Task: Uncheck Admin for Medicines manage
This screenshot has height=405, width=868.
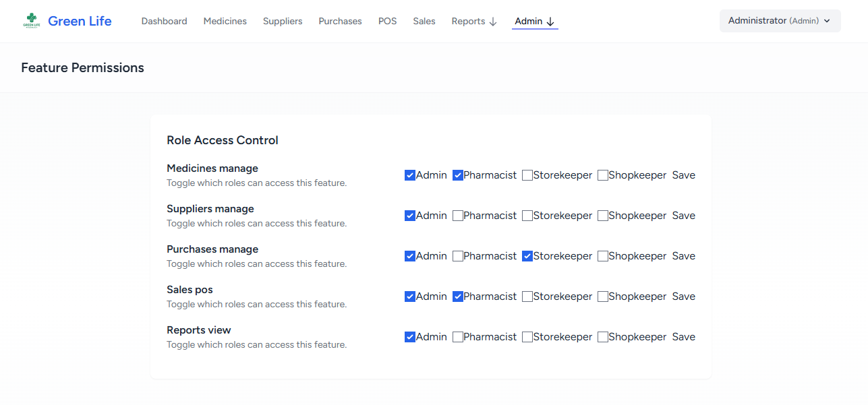Action: [x=409, y=175]
